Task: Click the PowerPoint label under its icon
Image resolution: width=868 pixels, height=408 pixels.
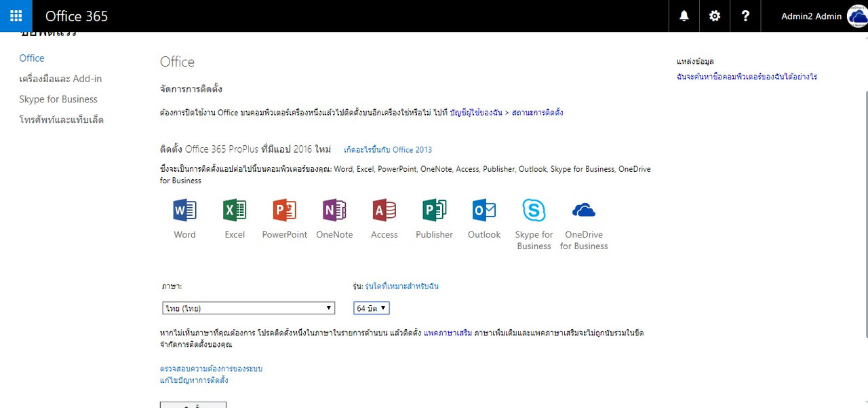Action: pos(285,234)
